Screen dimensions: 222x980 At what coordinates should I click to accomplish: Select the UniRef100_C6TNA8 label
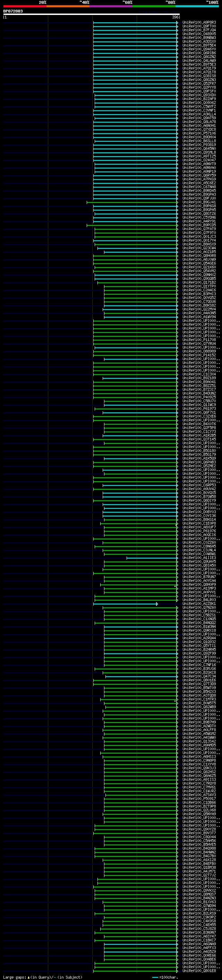pyautogui.click(x=199, y=187)
